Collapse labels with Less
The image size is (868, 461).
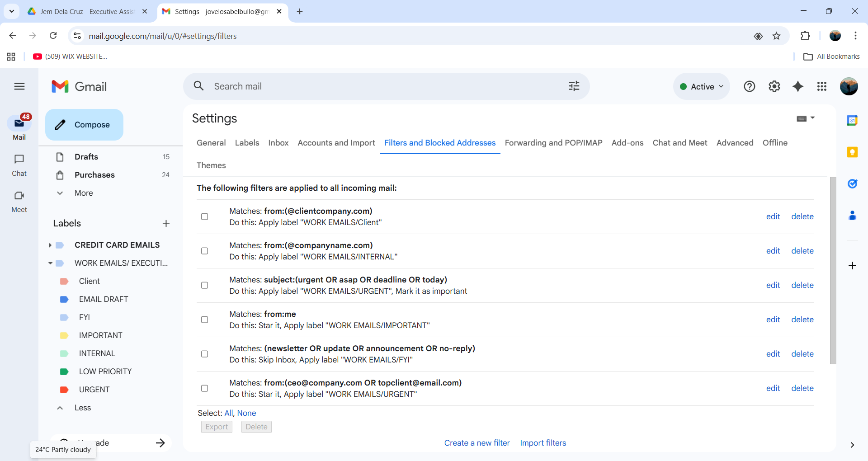pos(83,408)
